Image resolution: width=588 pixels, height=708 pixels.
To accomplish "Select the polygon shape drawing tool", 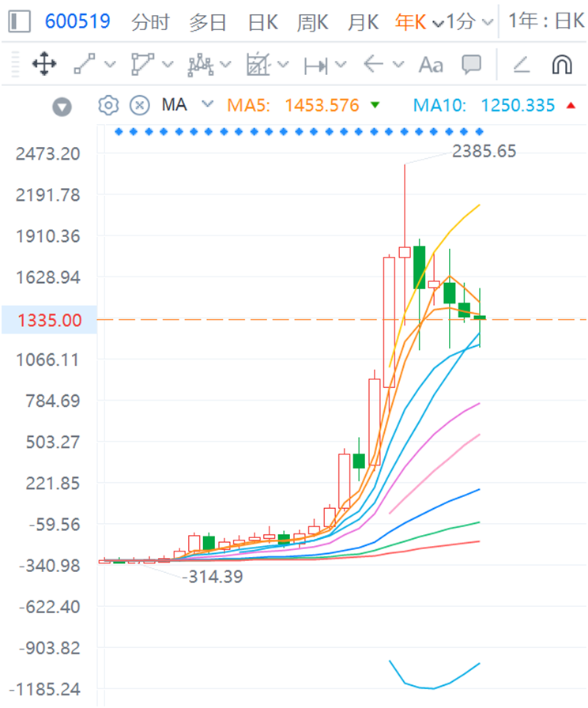I will point(142,64).
